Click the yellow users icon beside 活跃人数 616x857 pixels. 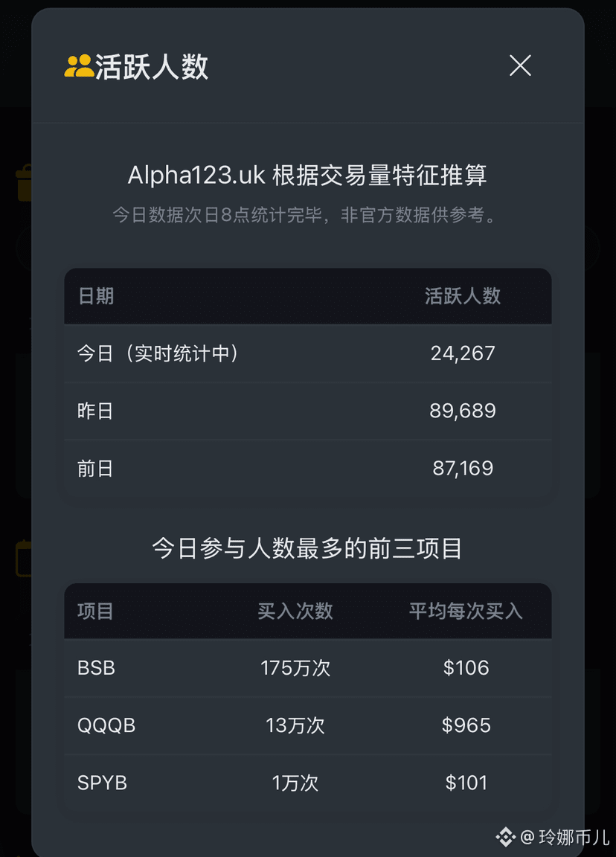[79, 66]
